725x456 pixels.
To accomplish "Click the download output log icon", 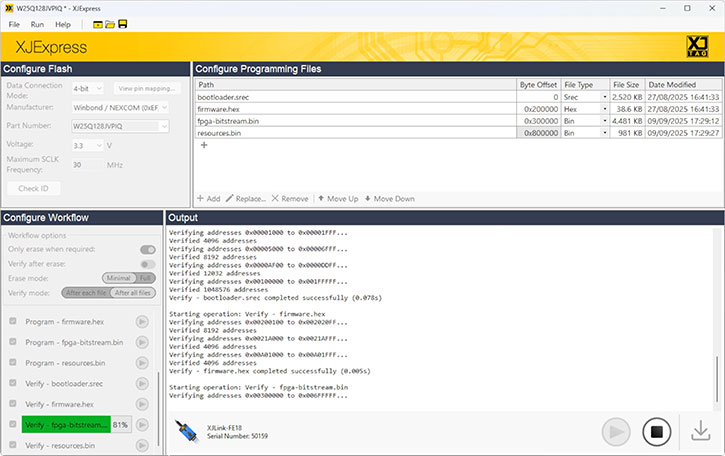I will point(701,431).
